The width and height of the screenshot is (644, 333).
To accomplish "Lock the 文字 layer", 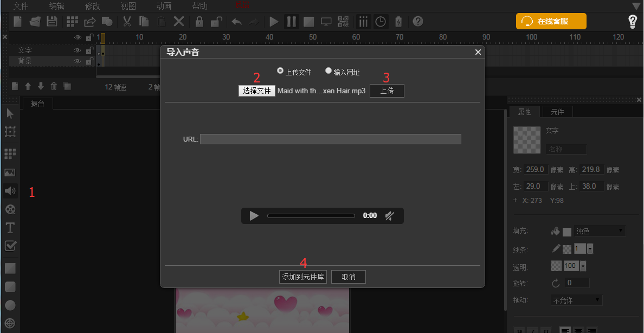I will (x=89, y=49).
